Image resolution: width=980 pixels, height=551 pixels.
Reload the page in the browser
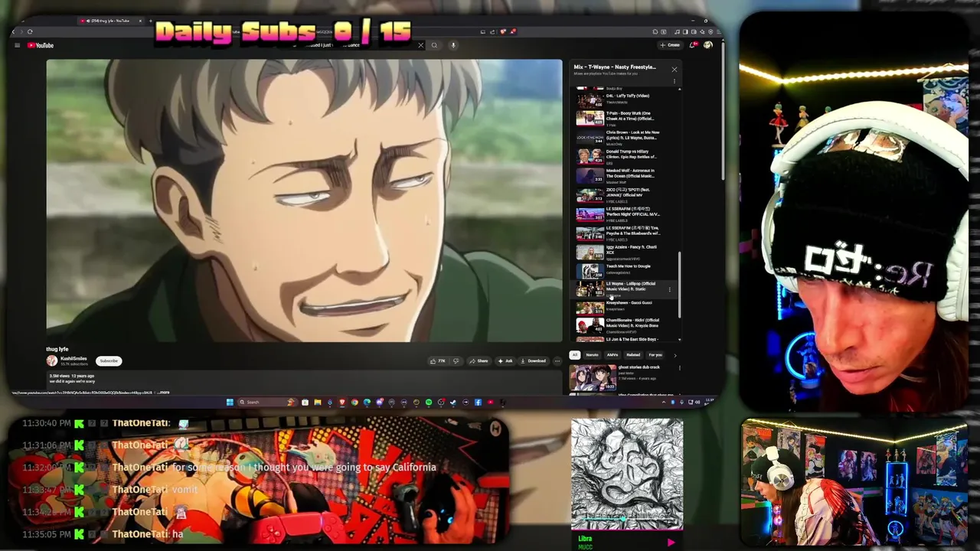point(30,31)
